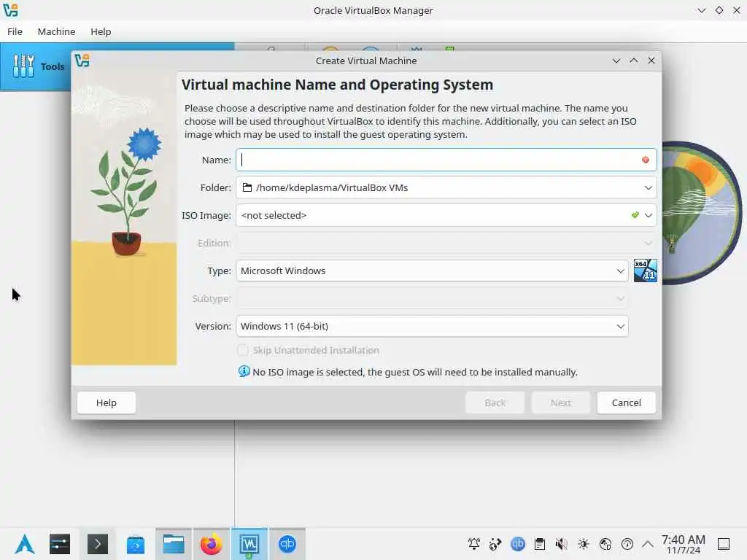Open Dolphin file manager from taskbar
Screen dimensions: 747x560
coord(174,544)
